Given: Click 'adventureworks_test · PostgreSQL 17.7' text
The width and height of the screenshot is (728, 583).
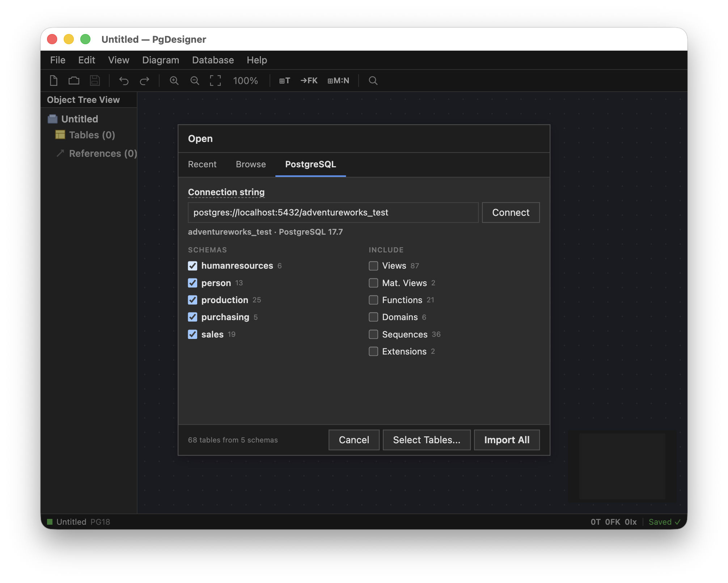Looking at the screenshot, I should click(265, 232).
